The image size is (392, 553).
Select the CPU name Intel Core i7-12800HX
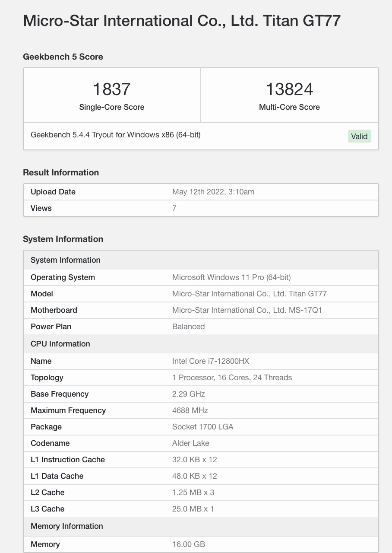point(211,361)
